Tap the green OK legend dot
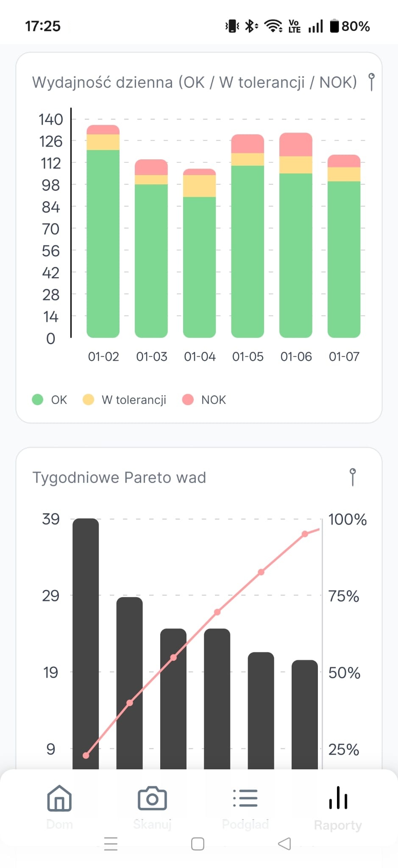This screenshot has height=868, width=398. (38, 400)
